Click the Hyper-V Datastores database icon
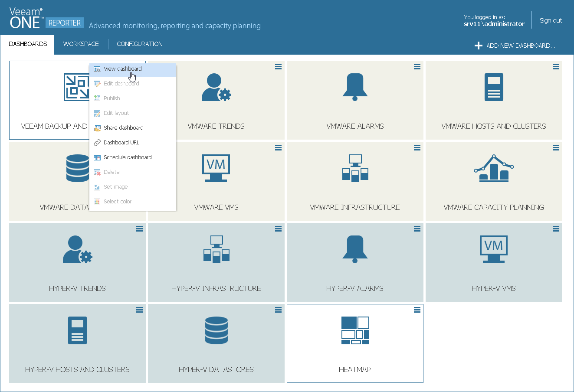The width and height of the screenshot is (574, 392). [216, 330]
